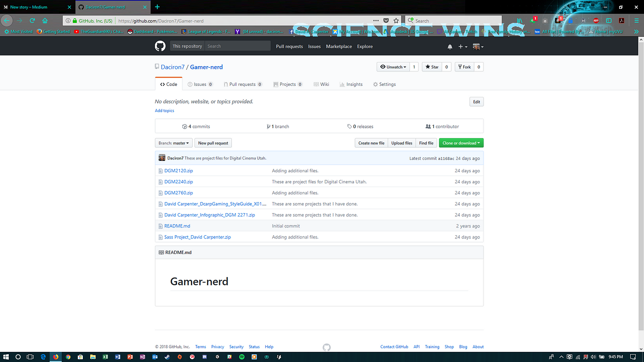Click the Edit description button

[477, 102]
